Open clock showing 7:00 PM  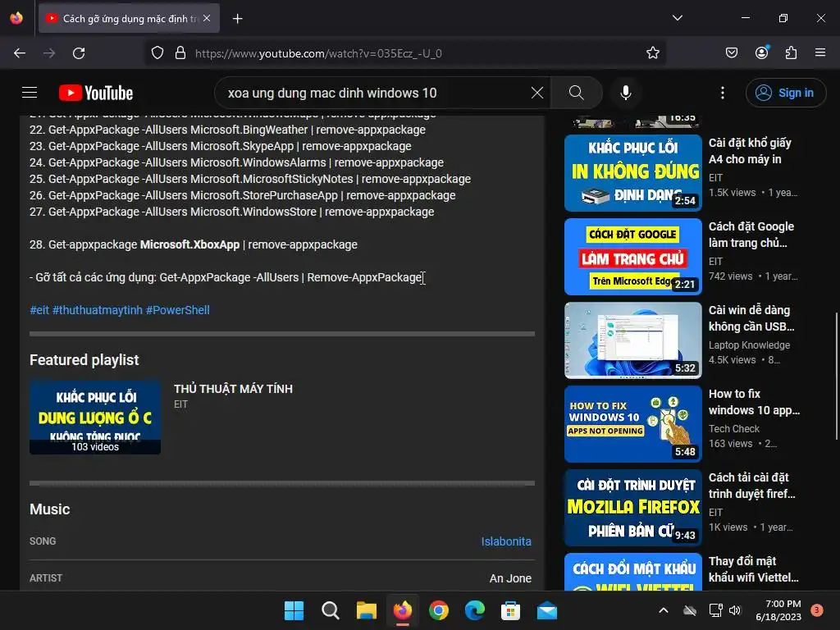779,610
